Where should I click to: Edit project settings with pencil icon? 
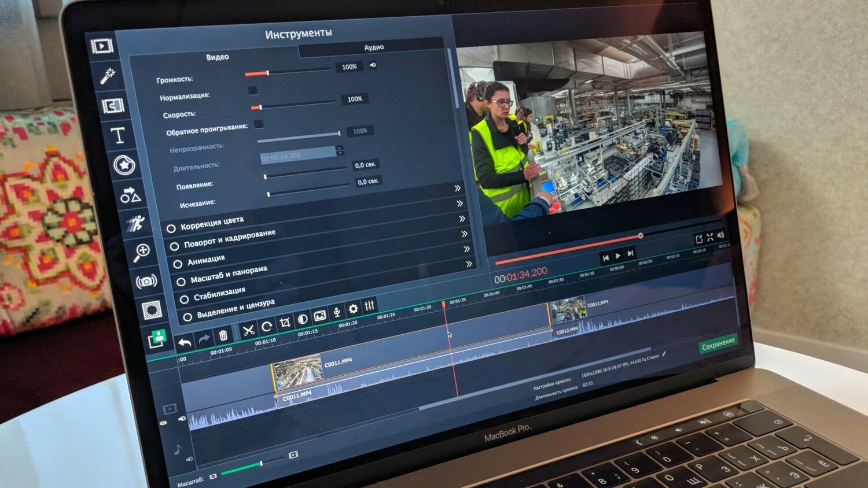click(664, 354)
